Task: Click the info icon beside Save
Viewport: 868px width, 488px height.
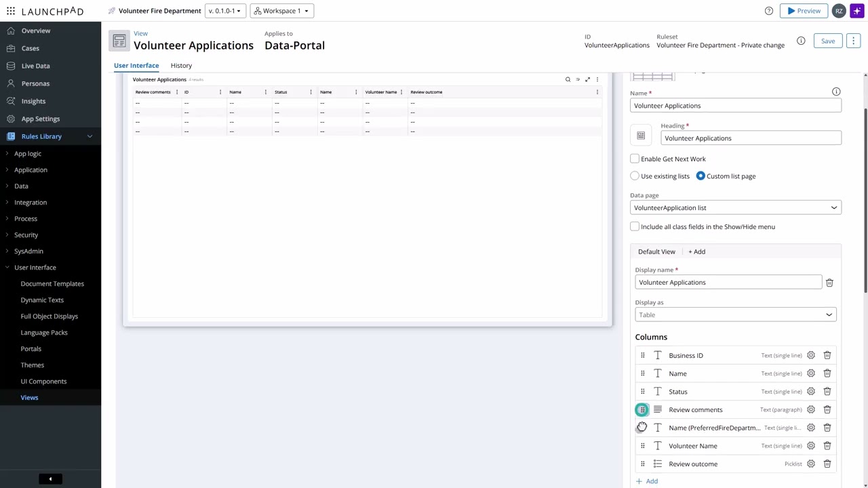Action: [801, 41]
